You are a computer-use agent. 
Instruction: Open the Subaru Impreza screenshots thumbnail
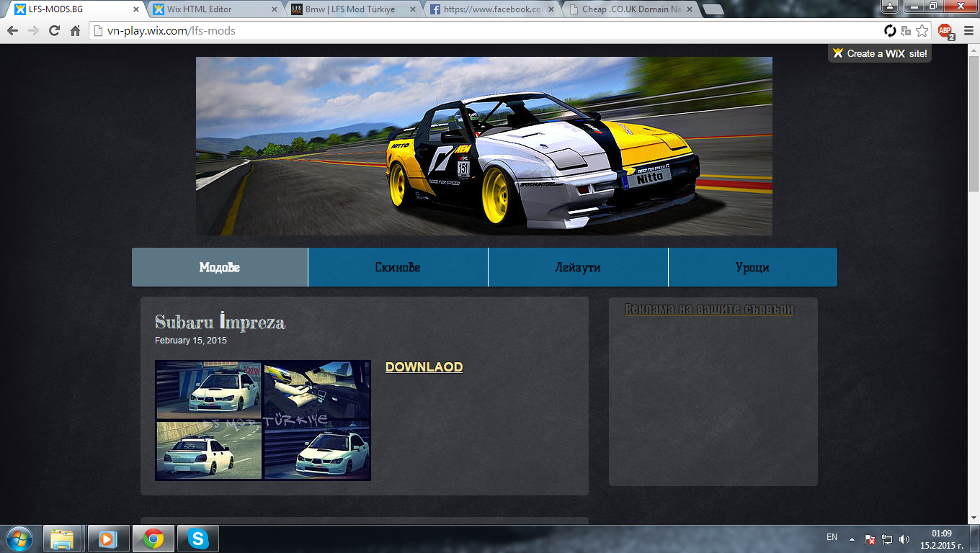[263, 421]
